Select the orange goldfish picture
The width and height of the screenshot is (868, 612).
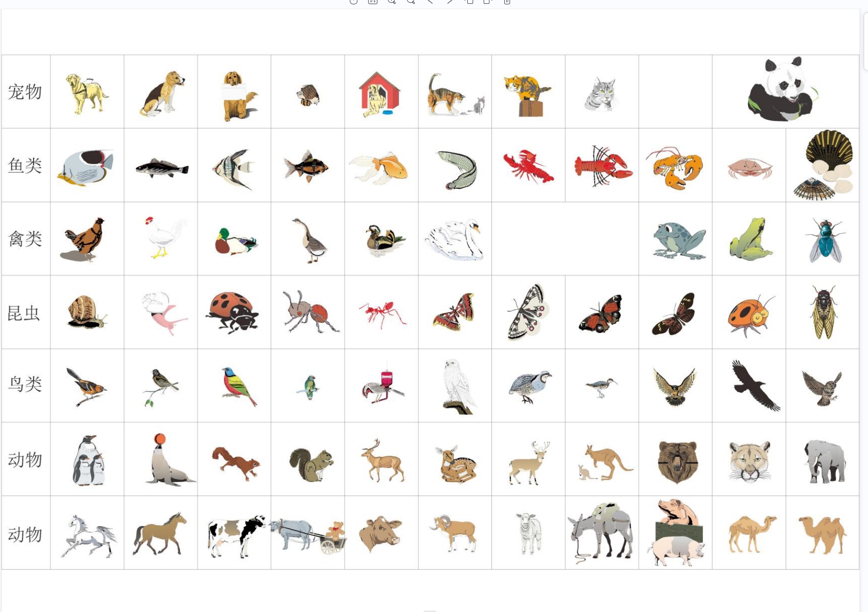click(x=379, y=168)
